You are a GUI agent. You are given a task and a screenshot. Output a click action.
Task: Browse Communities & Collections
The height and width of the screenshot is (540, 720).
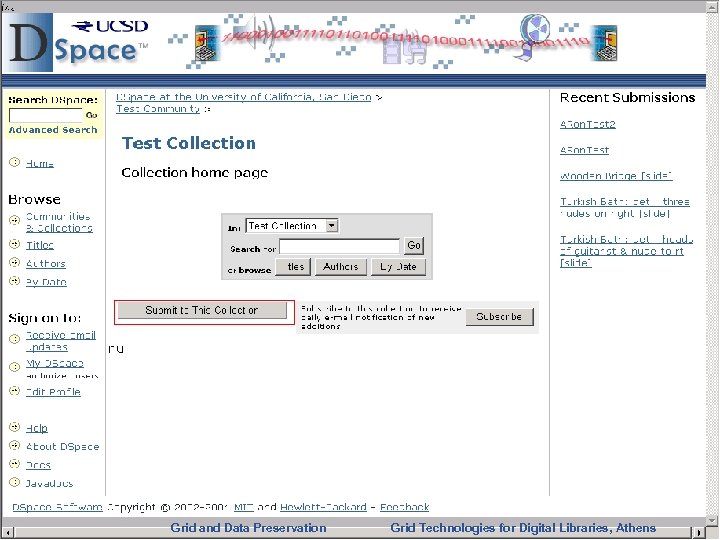pyautogui.click(x=59, y=222)
